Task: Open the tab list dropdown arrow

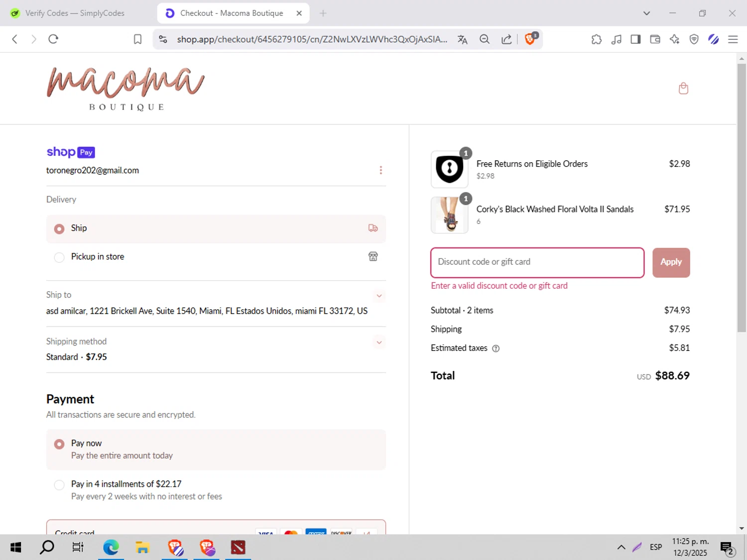Action: 646,13
